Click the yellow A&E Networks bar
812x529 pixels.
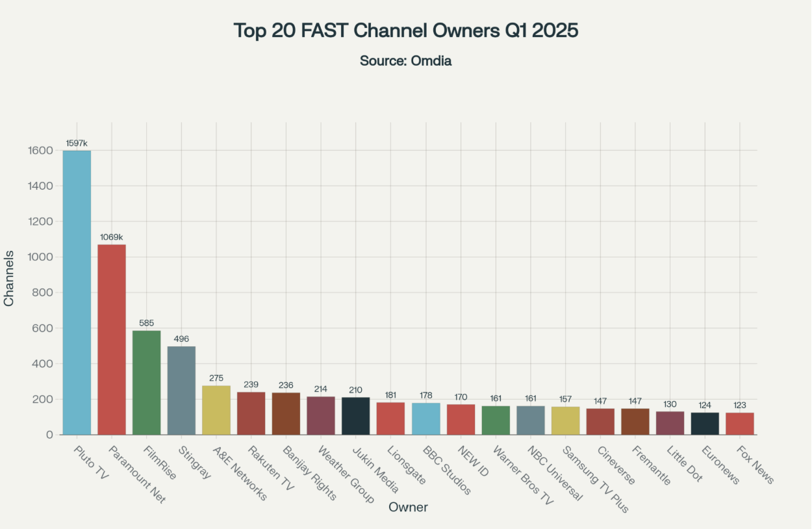pos(216,410)
